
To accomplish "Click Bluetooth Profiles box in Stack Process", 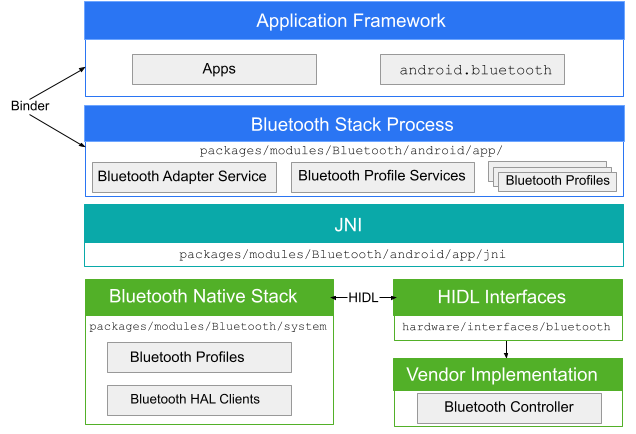I will coord(557,181).
